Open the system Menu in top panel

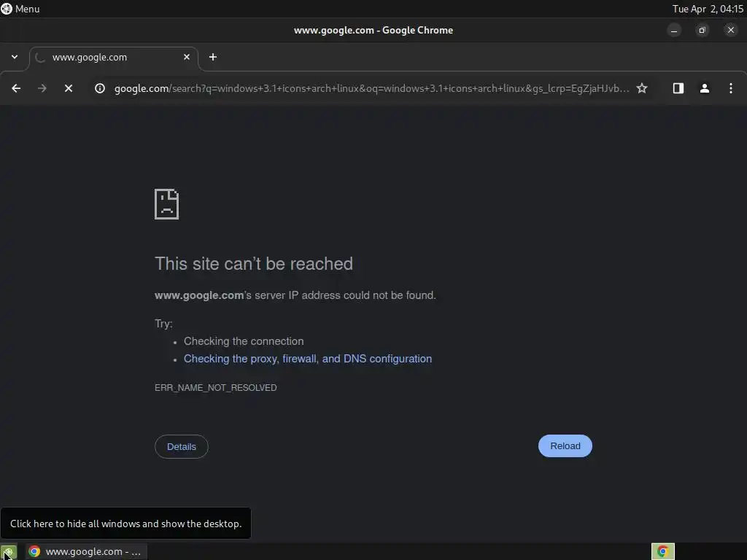click(x=20, y=9)
